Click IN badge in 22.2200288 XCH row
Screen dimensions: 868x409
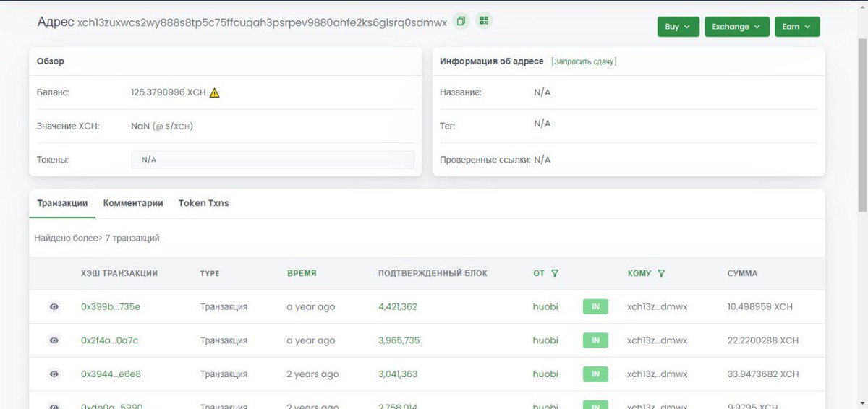pos(595,340)
